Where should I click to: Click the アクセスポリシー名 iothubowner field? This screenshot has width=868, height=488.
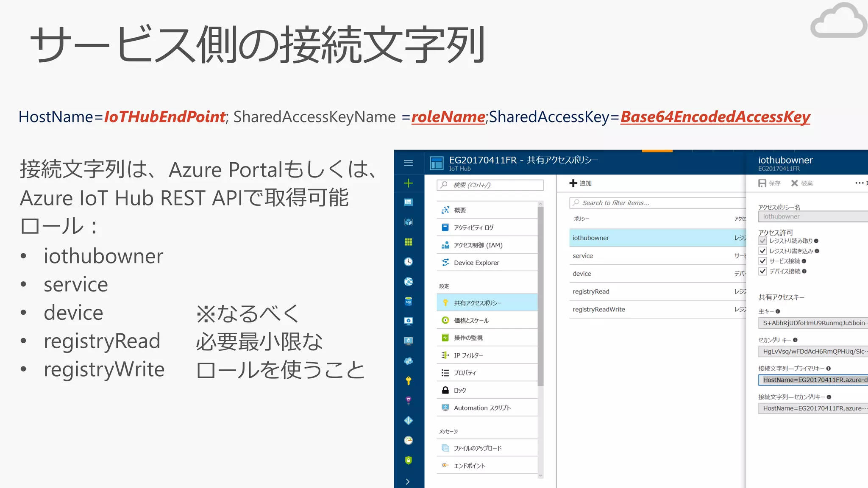click(813, 216)
